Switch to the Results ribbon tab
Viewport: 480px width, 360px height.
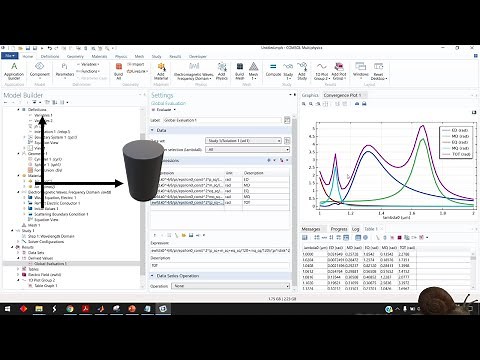(x=175, y=56)
